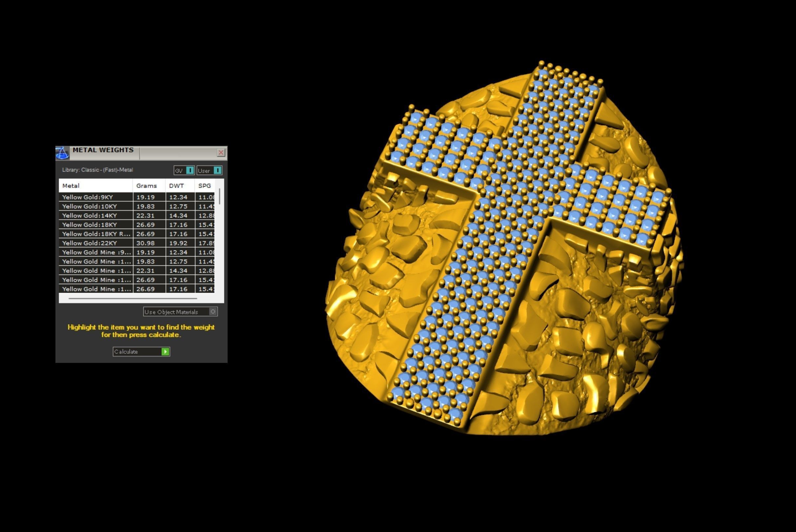Click the SPG column header

205,186
